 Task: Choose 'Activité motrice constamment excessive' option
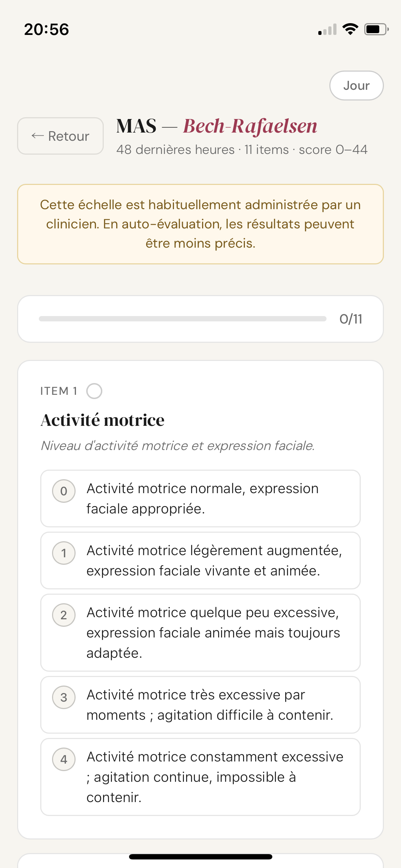point(214,777)
